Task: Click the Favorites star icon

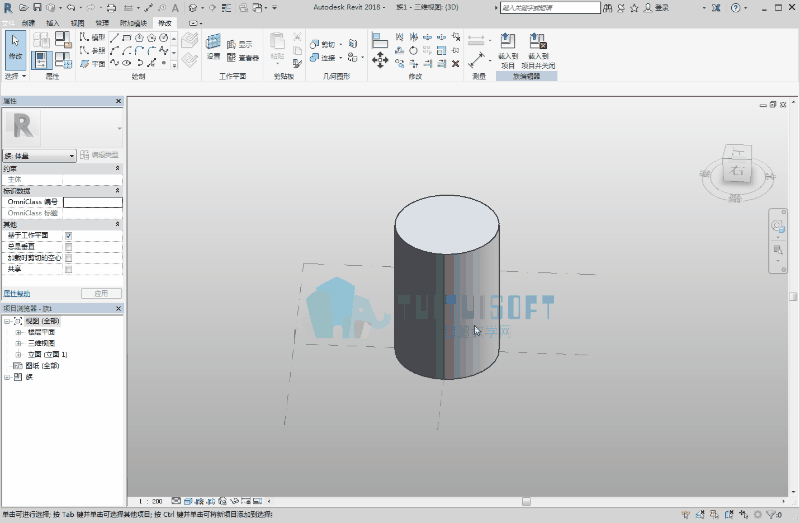Action: pos(634,8)
